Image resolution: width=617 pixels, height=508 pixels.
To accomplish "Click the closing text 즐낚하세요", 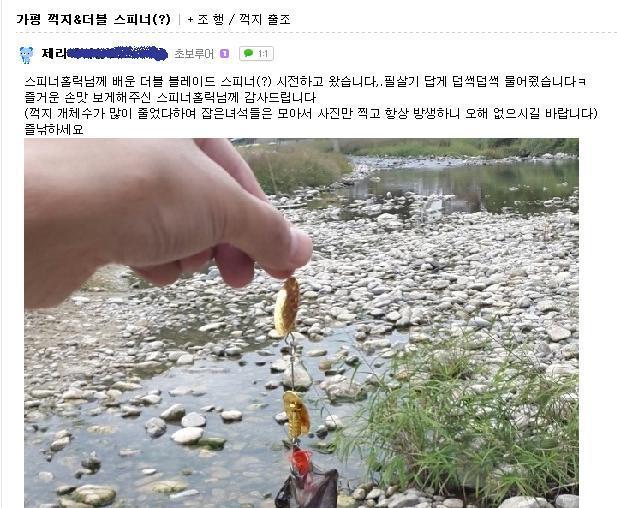I will coord(54,129).
